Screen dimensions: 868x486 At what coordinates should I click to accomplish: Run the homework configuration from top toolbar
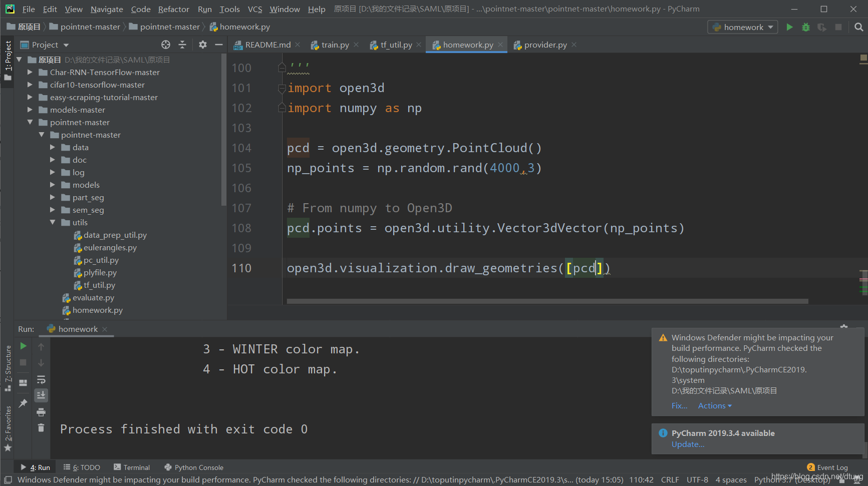click(x=789, y=27)
